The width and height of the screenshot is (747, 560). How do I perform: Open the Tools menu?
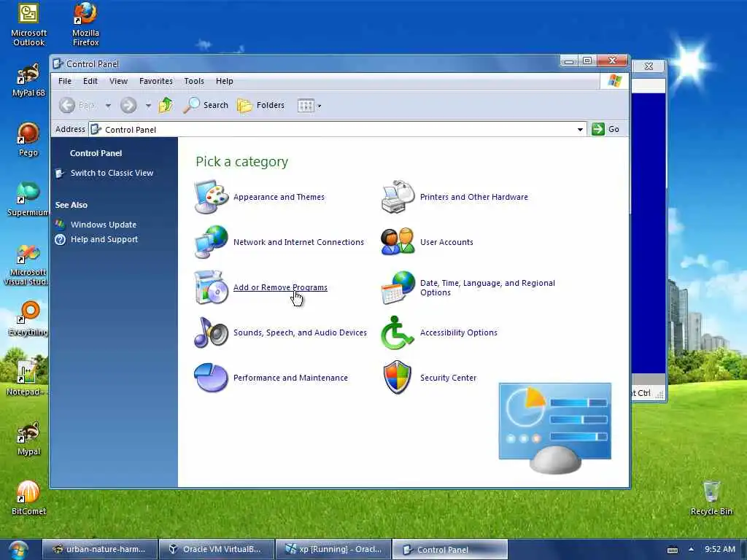coord(194,81)
